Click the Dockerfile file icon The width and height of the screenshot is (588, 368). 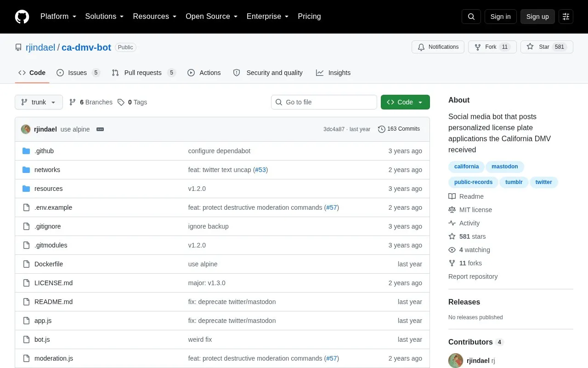coord(26,264)
